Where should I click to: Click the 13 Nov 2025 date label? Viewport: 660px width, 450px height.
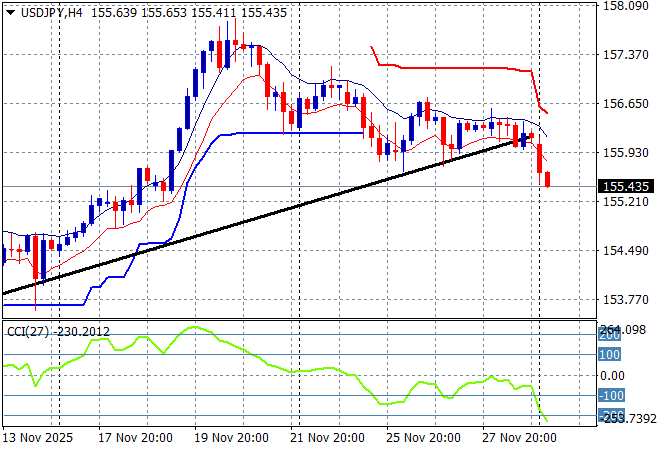[37, 438]
